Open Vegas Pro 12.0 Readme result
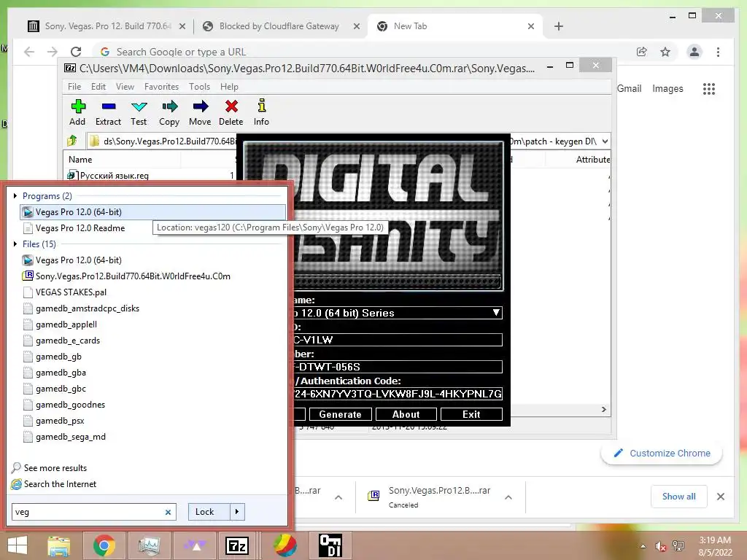This screenshot has height=560, width=747. pos(80,228)
